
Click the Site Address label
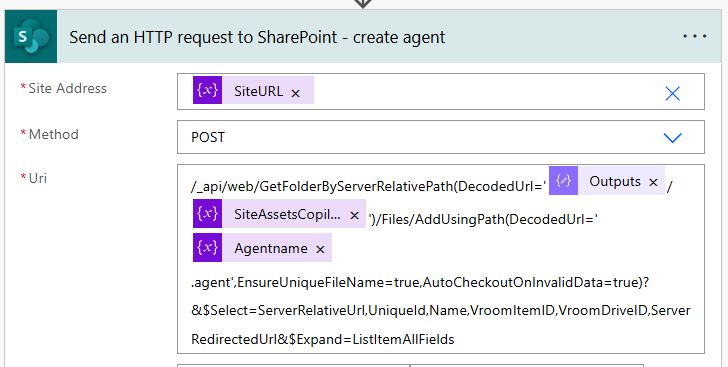coord(67,88)
